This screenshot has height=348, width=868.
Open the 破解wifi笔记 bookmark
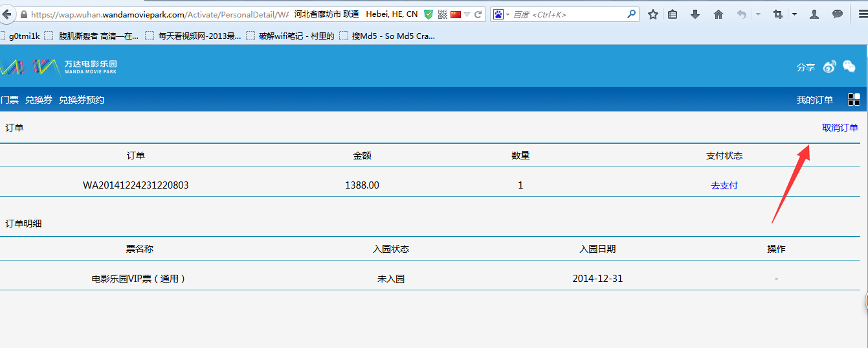291,36
